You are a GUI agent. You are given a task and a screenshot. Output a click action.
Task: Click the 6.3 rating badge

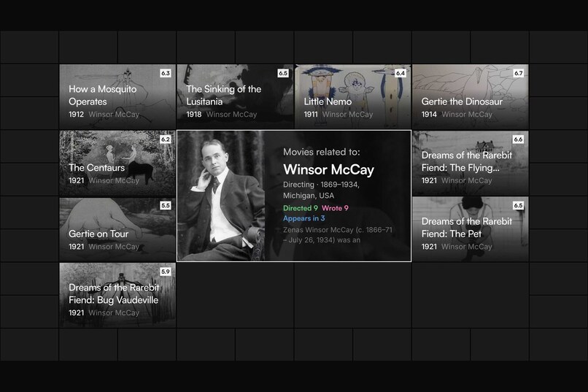pos(166,73)
